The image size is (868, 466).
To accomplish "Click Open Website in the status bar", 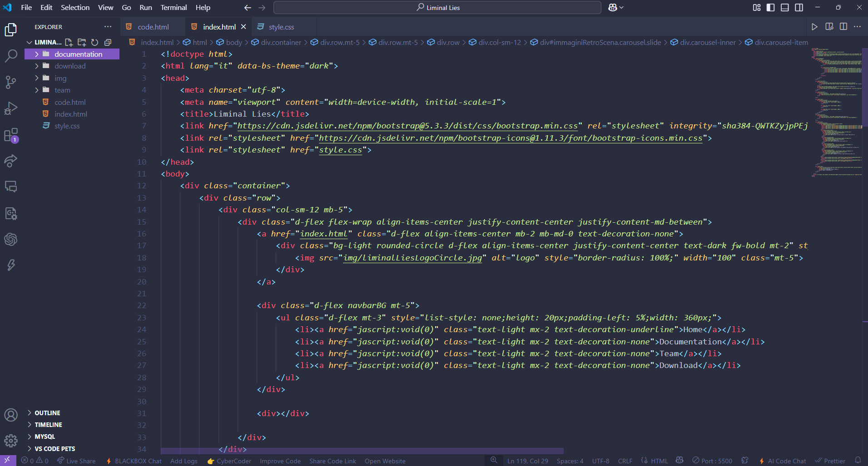I will point(385,461).
